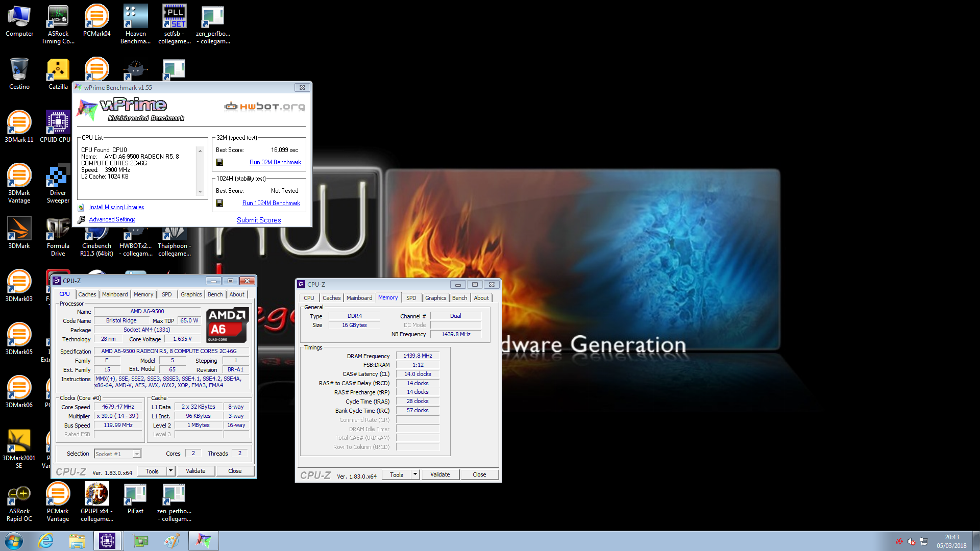Launch 3DMark 11 shortcut

(x=19, y=127)
